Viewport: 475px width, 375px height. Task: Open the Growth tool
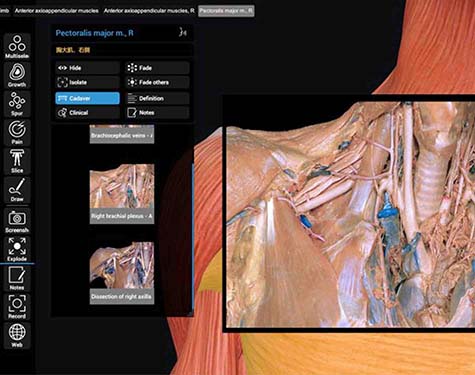click(x=17, y=75)
